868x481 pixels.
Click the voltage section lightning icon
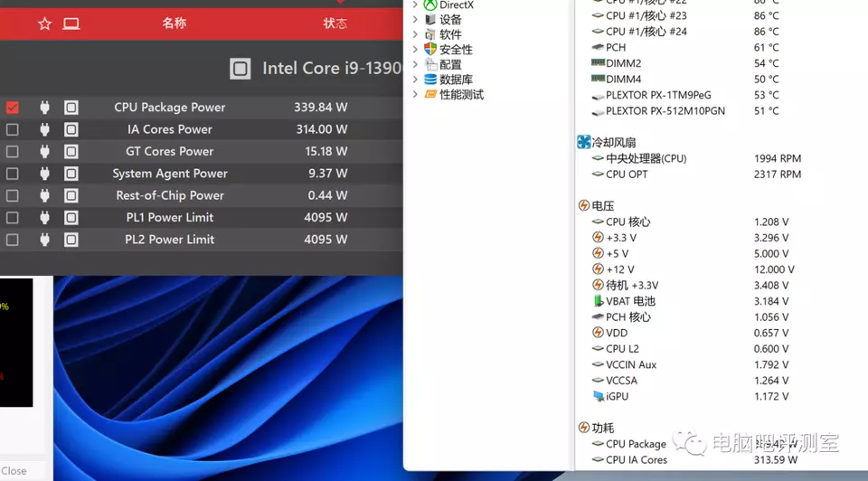[583, 206]
